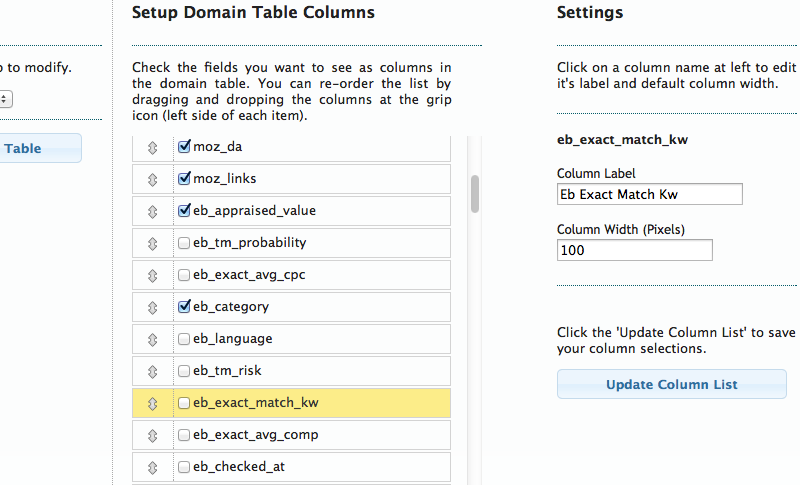Click the grip icon for moz_da
Image resolution: width=800 pixels, height=485 pixels.
tap(153, 148)
